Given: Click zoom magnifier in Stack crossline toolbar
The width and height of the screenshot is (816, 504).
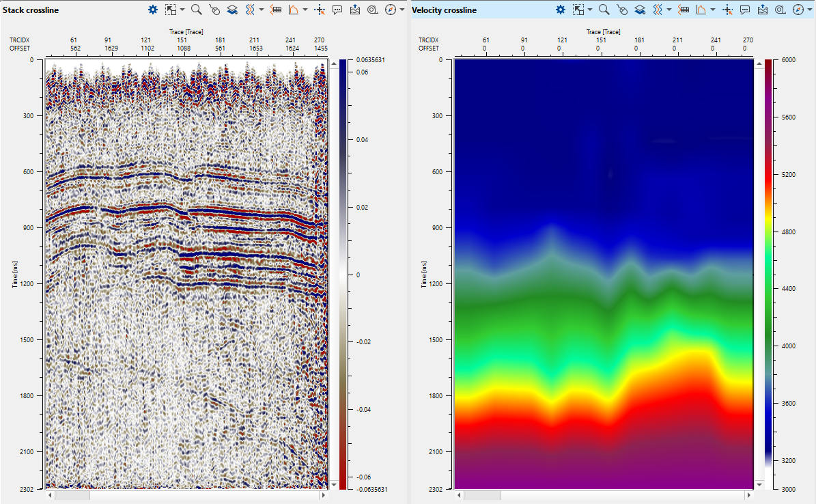Looking at the screenshot, I should (x=196, y=10).
